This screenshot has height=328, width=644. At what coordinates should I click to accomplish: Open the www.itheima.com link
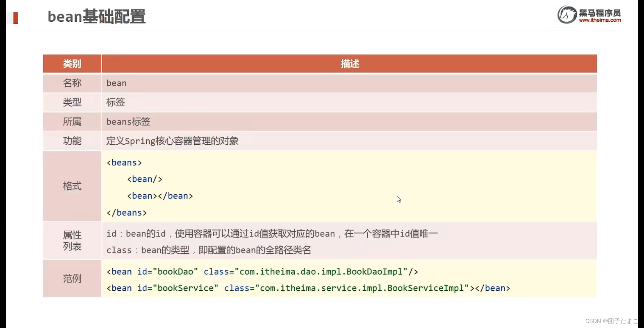pos(600,20)
